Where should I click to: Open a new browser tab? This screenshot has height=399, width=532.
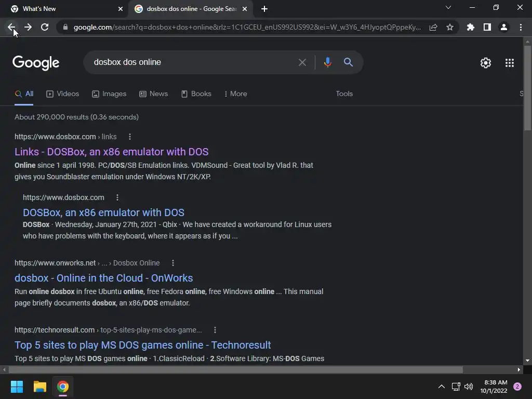click(264, 9)
